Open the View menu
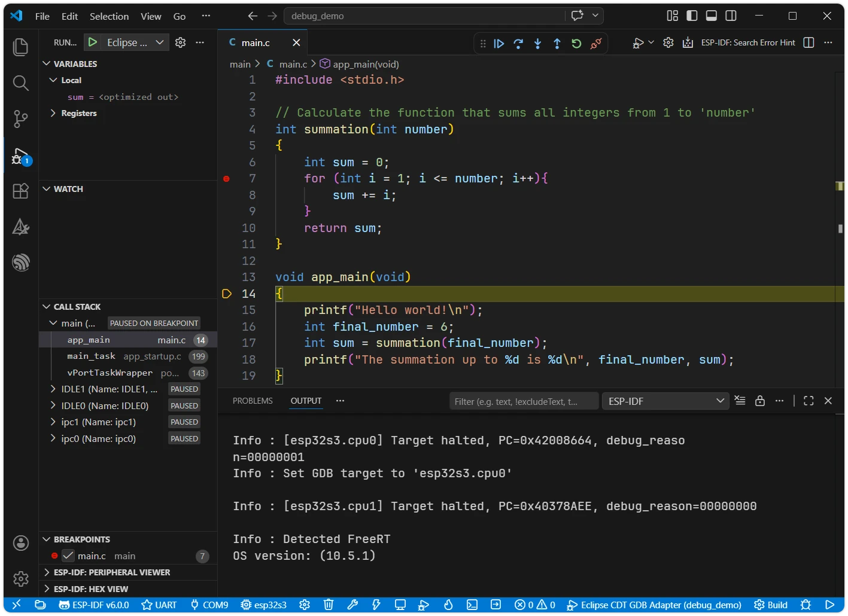This screenshot has width=848, height=616. (x=151, y=16)
